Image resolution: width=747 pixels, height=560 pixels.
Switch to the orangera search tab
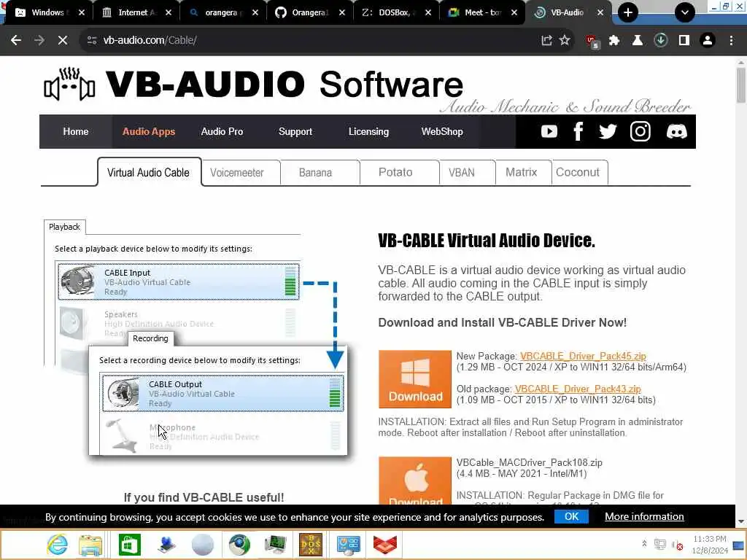223,12
